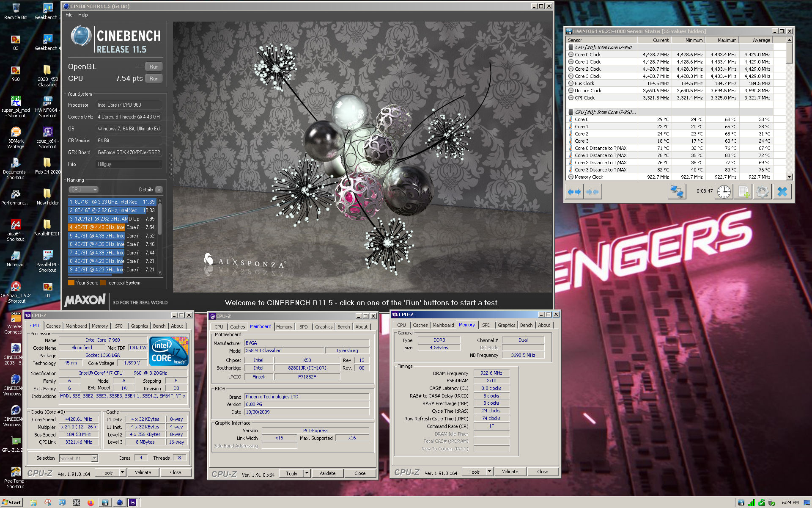Open Tools dropdown arrow in CPU-Z Memory window

pos(490,472)
